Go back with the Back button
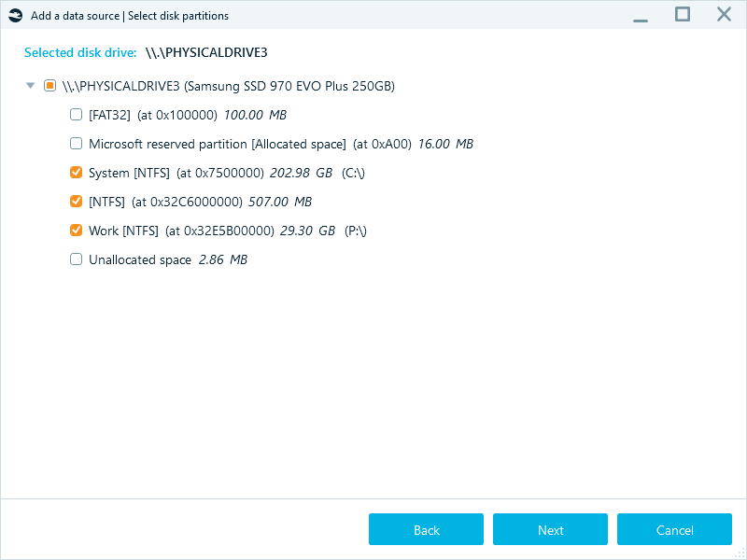This screenshot has height=560, width=747. coord(426,529)
